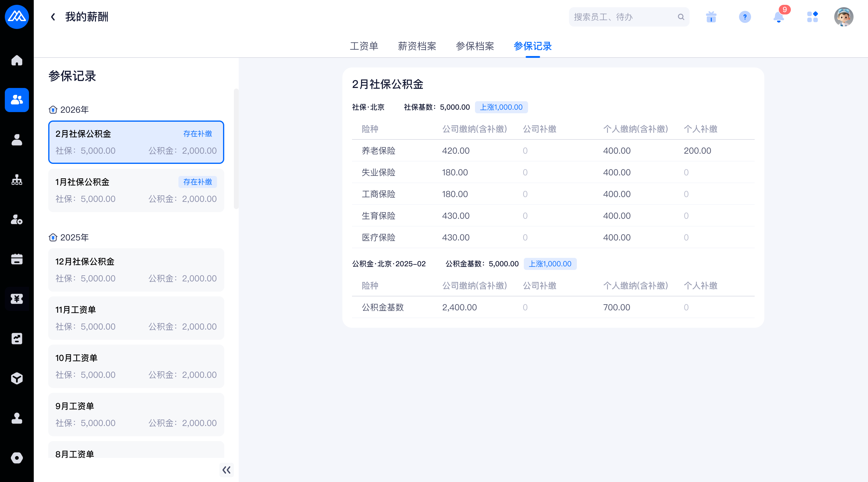
Task: Open the calendar sidebar icon
Action: 17,259
